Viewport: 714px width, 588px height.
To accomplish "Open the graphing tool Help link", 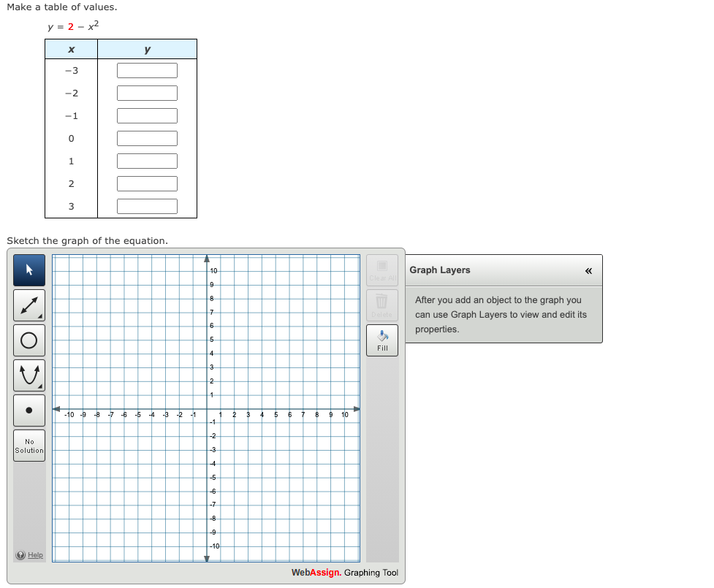I will click(35, 555).
